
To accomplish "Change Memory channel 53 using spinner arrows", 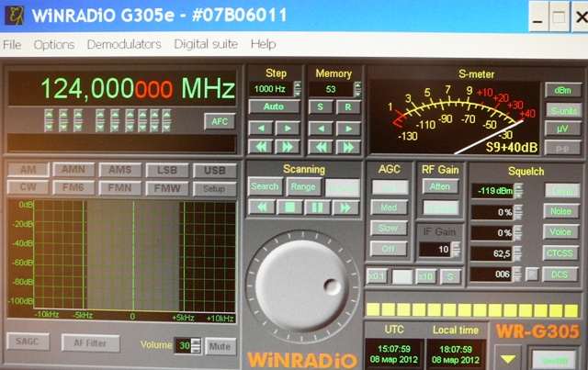I will point(357,89).
